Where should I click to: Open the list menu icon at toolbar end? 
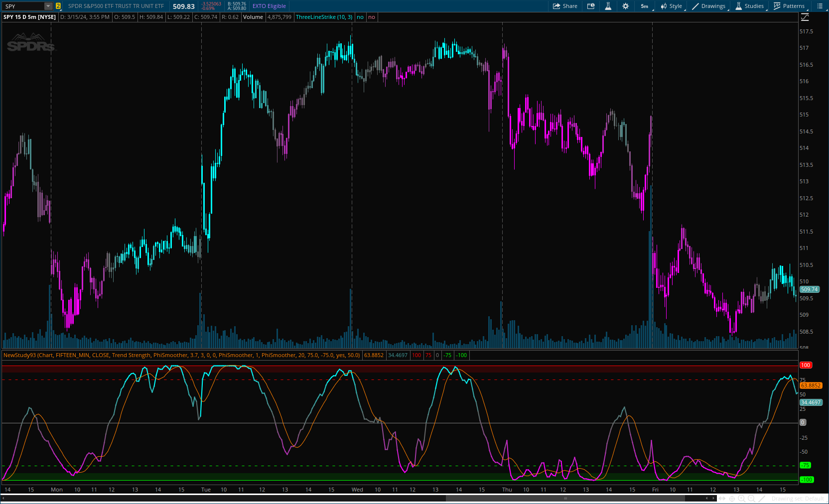[x=820, y=6]
